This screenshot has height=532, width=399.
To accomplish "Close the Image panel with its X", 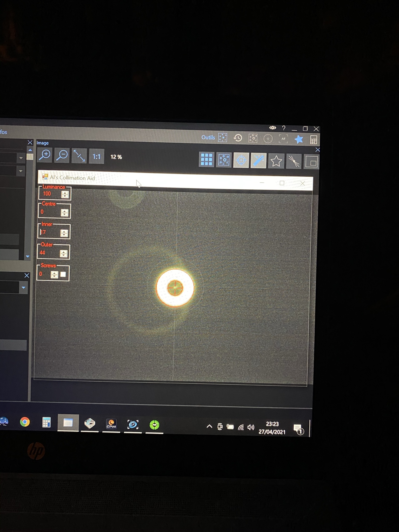I will pos(317,150).
